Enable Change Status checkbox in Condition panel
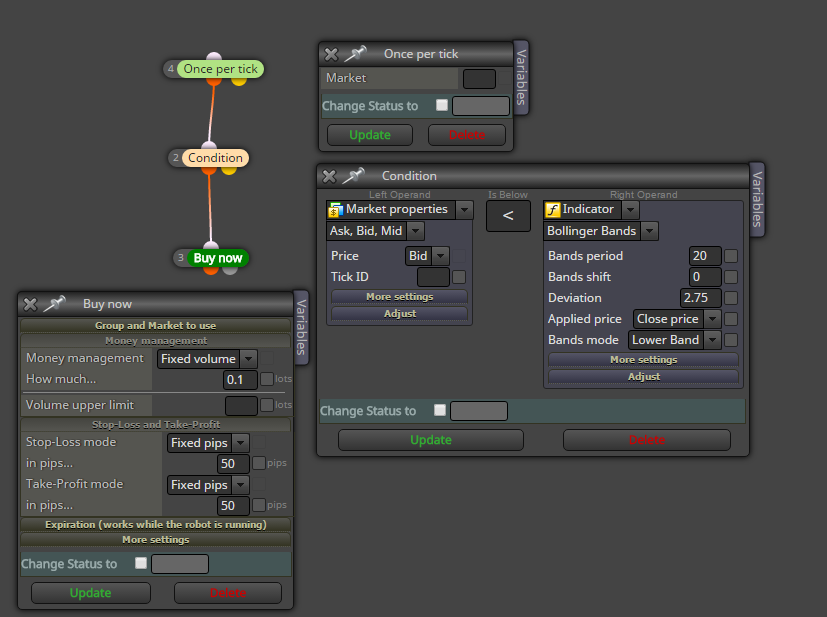The width and height of the screenshot is (827, 617). tap(440, 410)
